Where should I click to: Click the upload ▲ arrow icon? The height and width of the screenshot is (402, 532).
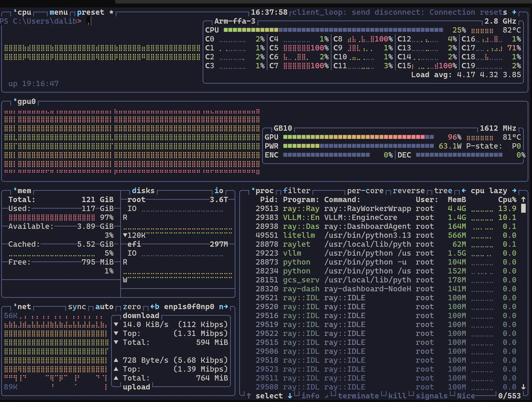tap(116, 360)
